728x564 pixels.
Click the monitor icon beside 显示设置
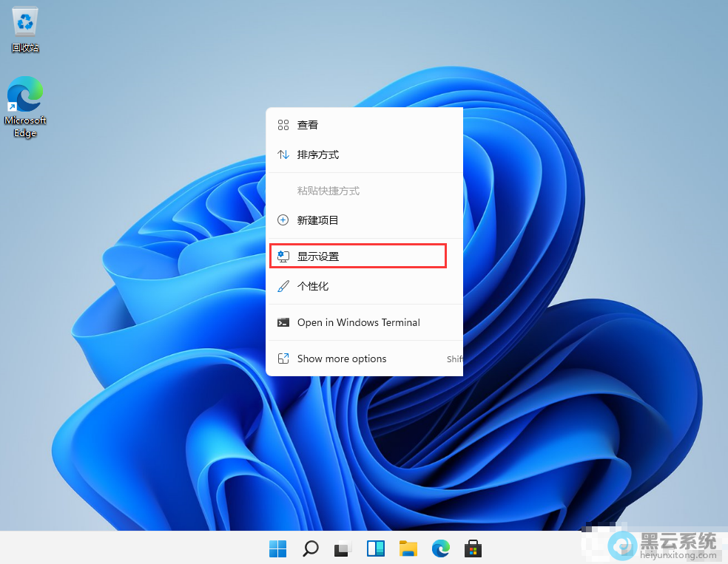pyautogui.click(x=283, y=256)
